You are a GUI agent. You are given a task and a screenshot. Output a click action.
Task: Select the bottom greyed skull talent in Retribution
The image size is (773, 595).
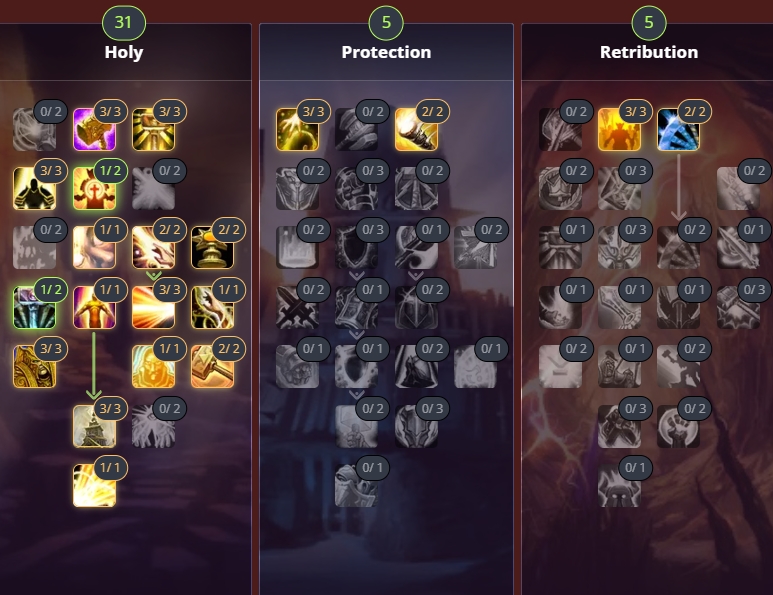(x=619, y=486)
